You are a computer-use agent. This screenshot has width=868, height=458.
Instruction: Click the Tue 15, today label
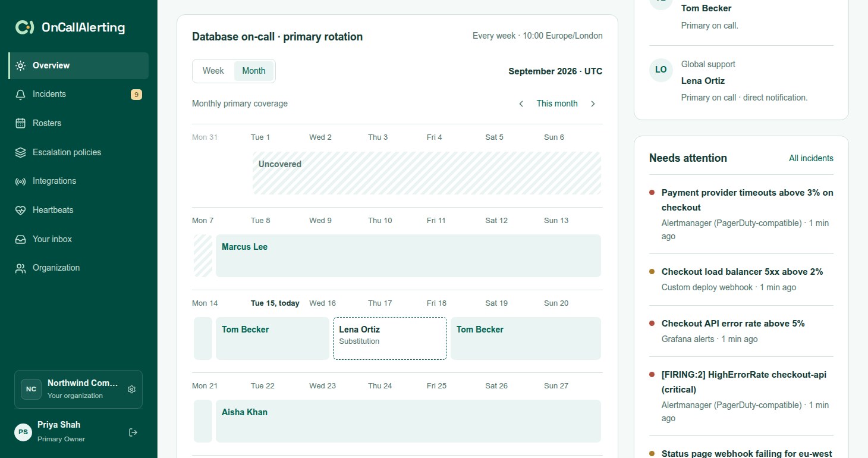click(x=275, y=303)
